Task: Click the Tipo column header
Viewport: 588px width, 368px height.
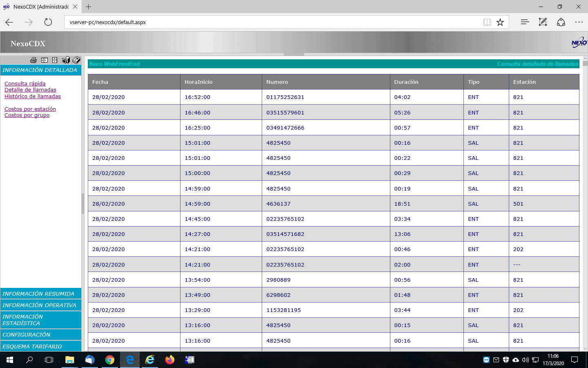Action: pos(486,82)
